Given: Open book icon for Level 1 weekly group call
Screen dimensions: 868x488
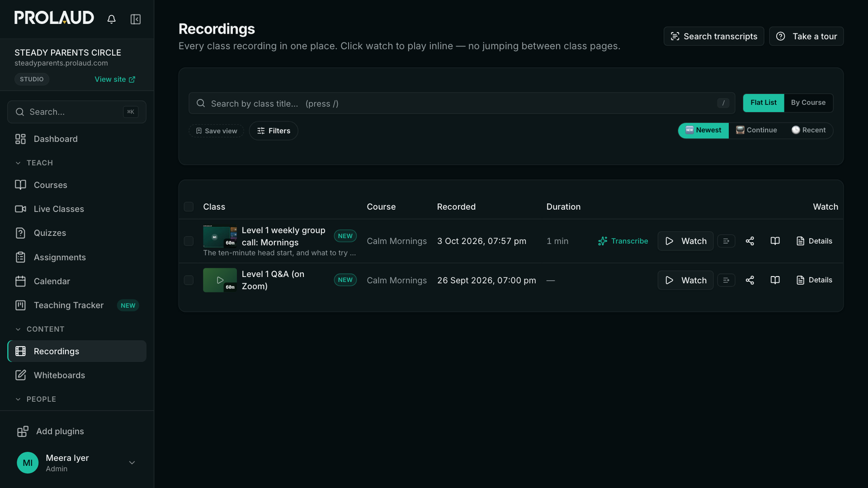Looking at the screenshot, I should pyautogui.click(x=775, y=241).
